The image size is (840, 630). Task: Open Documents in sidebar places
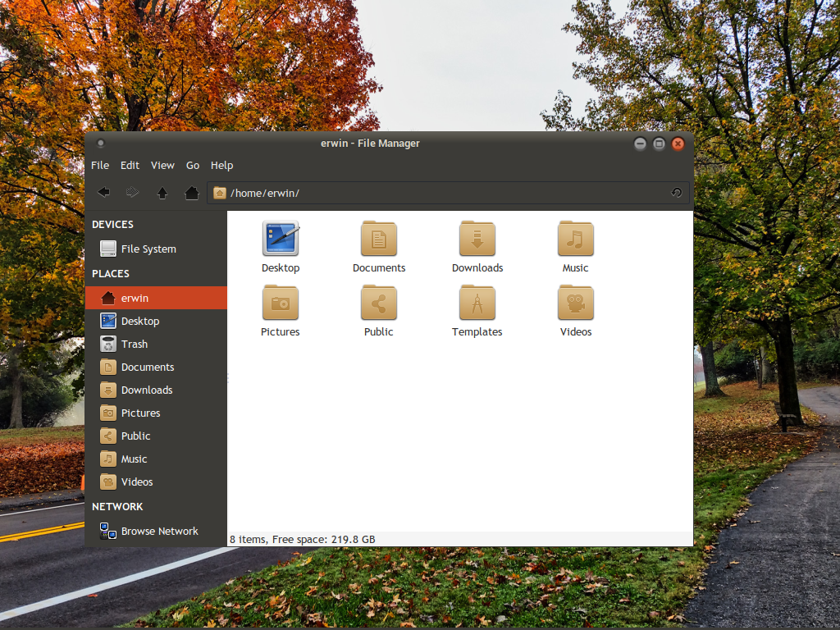156,367
